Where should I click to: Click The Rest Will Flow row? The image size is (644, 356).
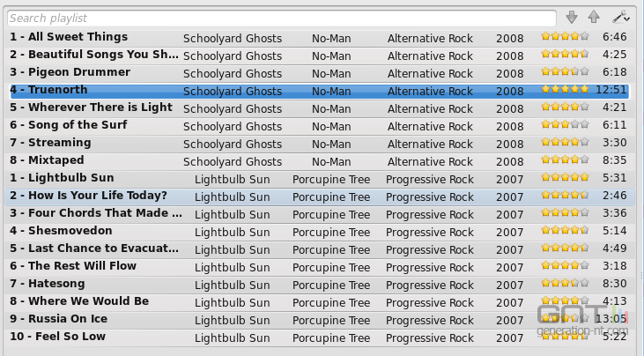click(317, 266)
